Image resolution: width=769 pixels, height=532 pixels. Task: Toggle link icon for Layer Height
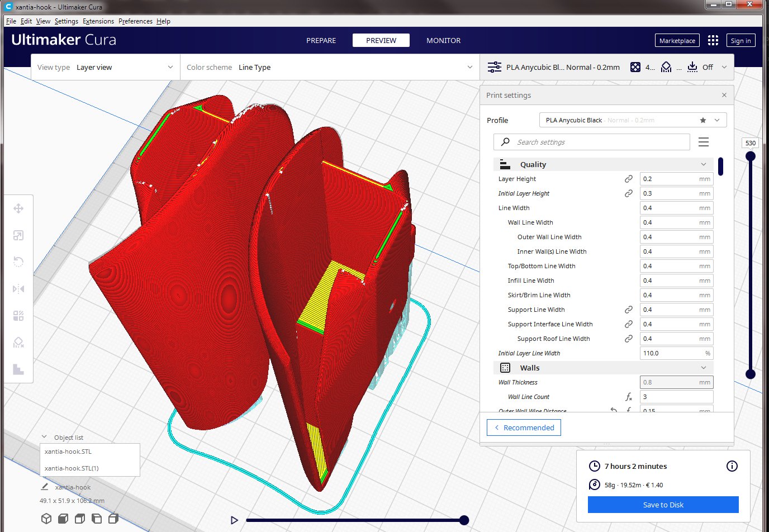tap(629, 179)
